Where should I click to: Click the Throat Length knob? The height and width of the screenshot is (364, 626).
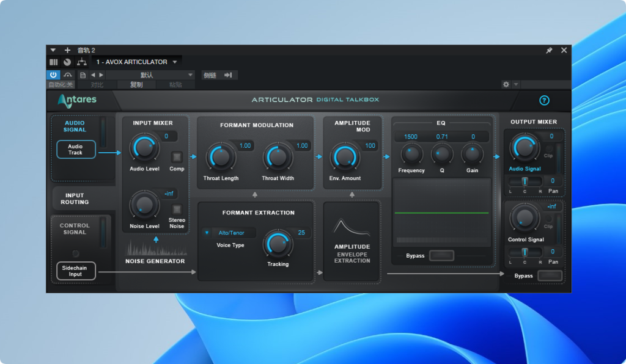pyautogui.click(x=220, y=157)
